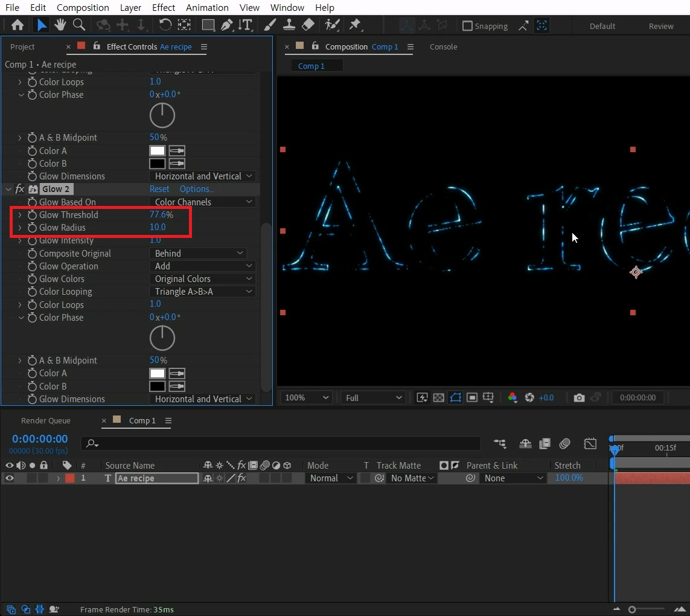Click the timeline layer search field
690x616 pixels.
[x=280, y=443]
